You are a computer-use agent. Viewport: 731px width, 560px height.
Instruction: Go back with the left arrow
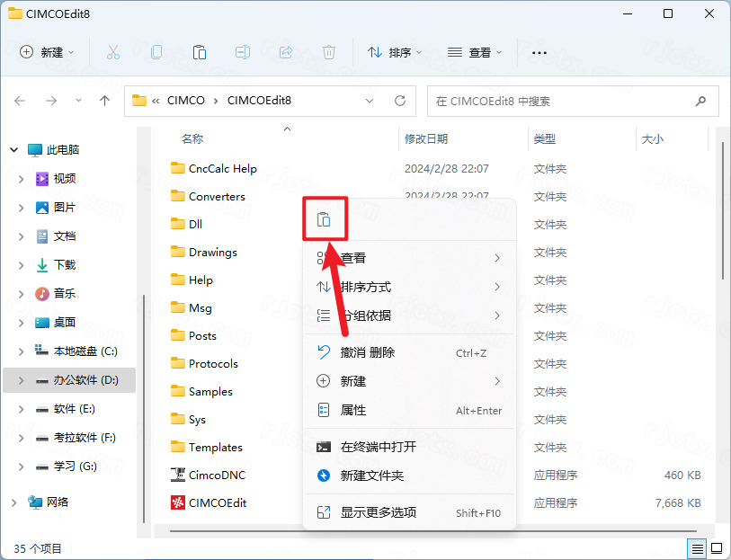(20, 101)
